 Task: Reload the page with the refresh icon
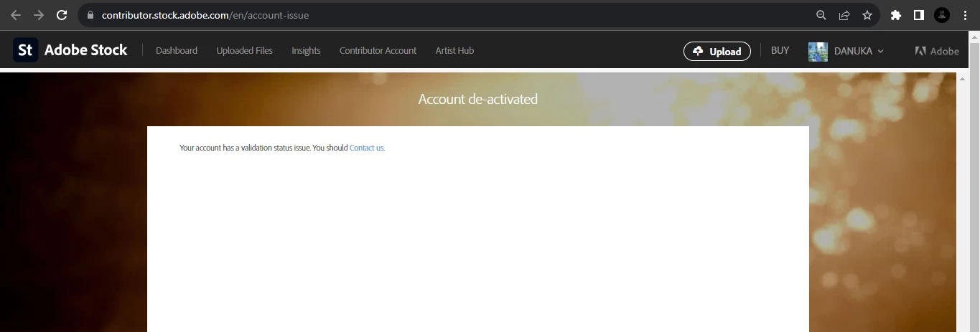pyautogui.click(x=62, y=15)
